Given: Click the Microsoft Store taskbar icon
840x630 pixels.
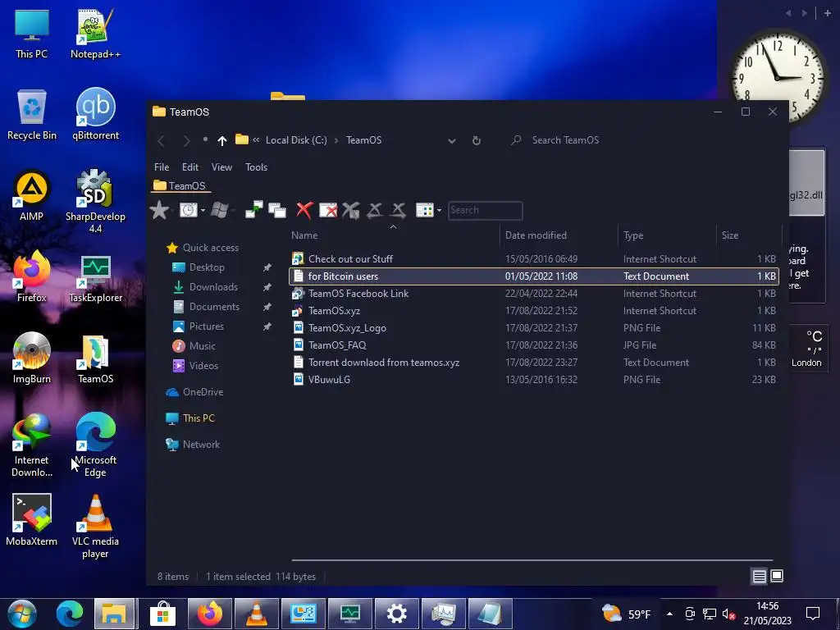Looking at the screenshot, I should pos(163,614).
